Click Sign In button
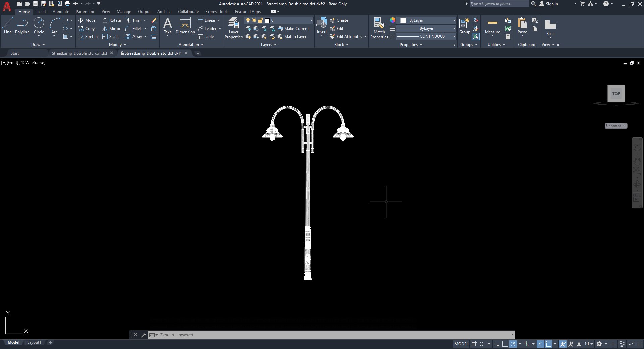The image size is (644, 349). [x=549, y=4]
